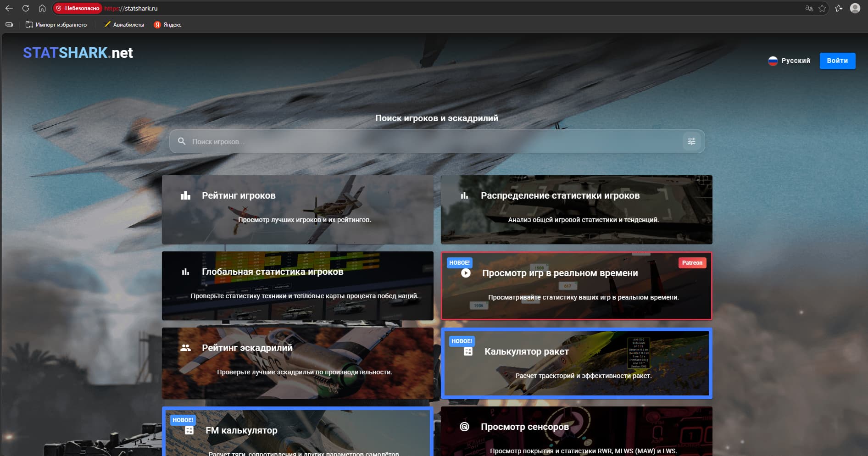The image size is (868, 456).
Task: Reload the page with refresh icon
Action: 26,8
